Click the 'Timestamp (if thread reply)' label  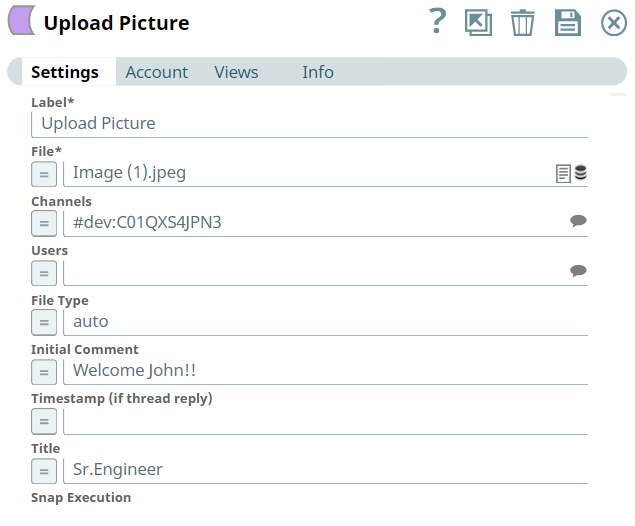tap(121, 398)
